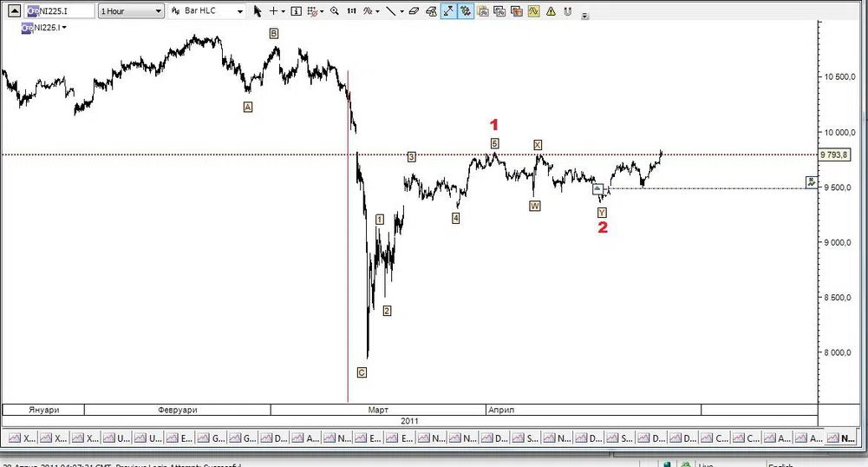
Task: Select the trend line drawing tool
Action: pyautogui.click(x=392, y=11)
